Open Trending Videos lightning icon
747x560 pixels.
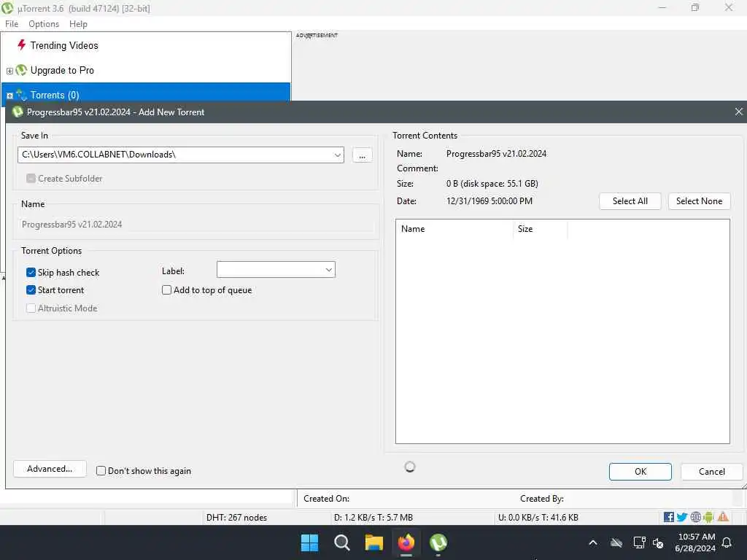21,45
